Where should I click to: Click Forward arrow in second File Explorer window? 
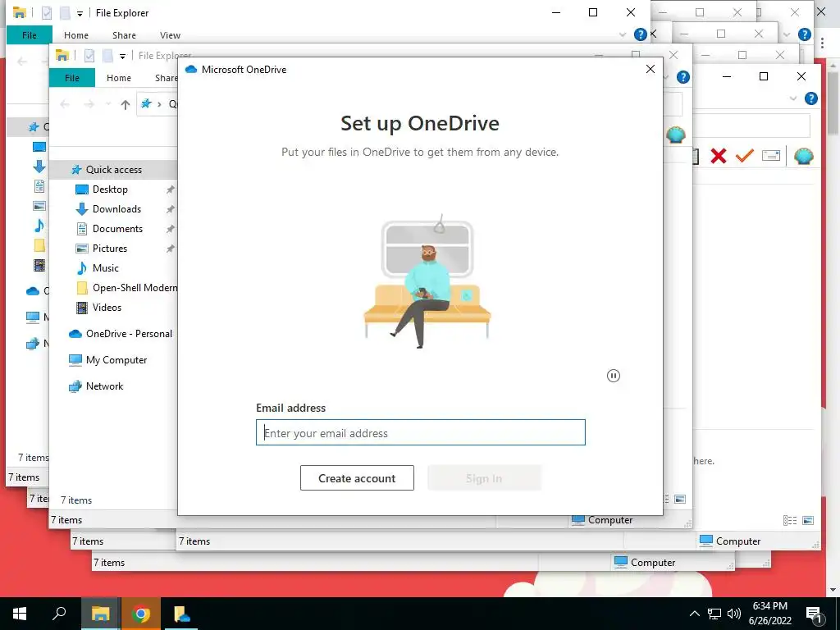(x=89, y=104)
